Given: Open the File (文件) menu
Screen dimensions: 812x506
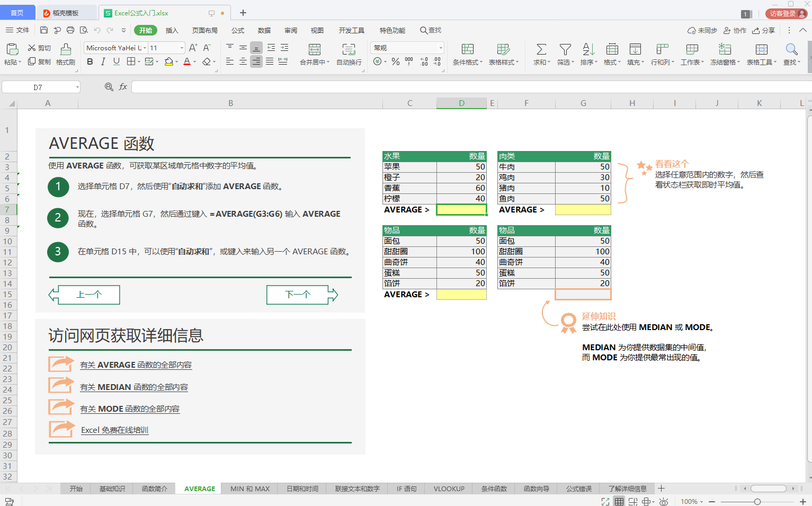Looking at the screenshot, I should pyautogui.click(x=17, y=30).
